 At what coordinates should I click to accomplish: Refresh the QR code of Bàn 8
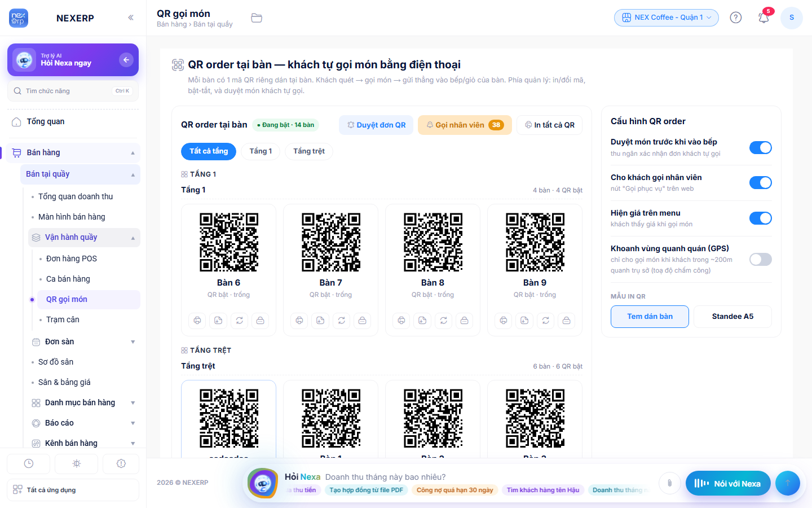click(x=443, y=321)
